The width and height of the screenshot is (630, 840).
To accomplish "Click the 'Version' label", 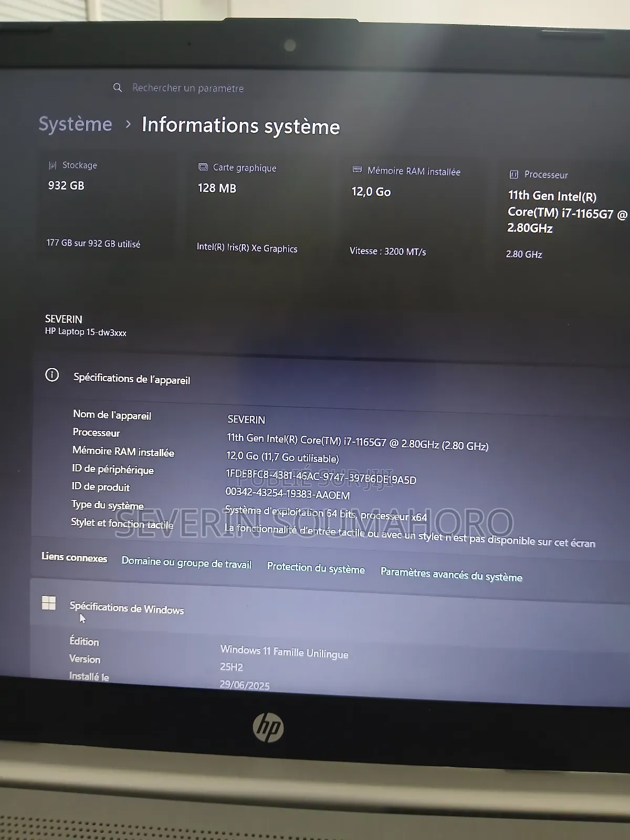I will pyautogui.click(x=85, y=659).
